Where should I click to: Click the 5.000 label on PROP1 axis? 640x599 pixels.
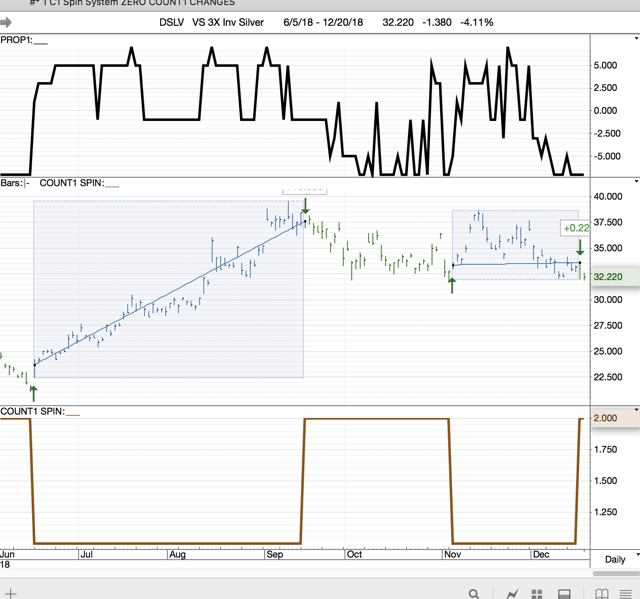pos(605,65)
